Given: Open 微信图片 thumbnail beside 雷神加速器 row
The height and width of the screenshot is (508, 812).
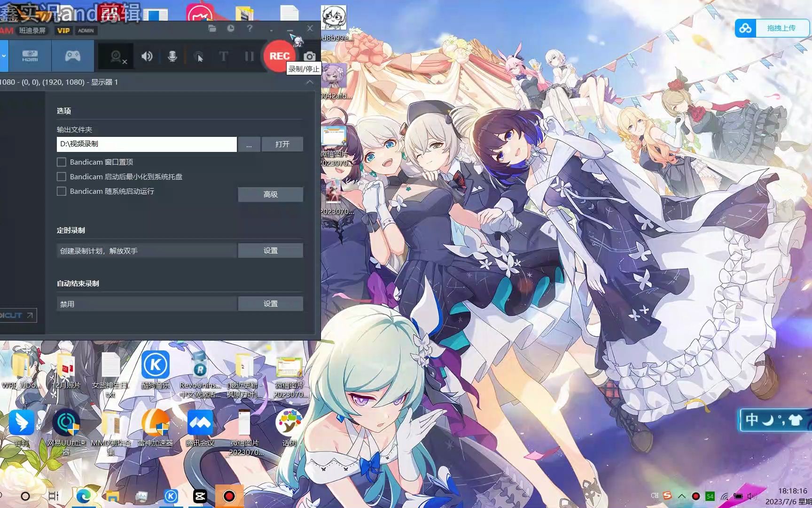Looking at the screenshot, I should (244, 432).
